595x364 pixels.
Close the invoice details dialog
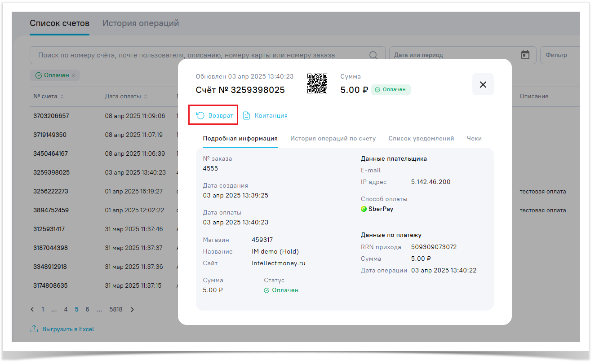pyautogui.click(x=483, y=84)
